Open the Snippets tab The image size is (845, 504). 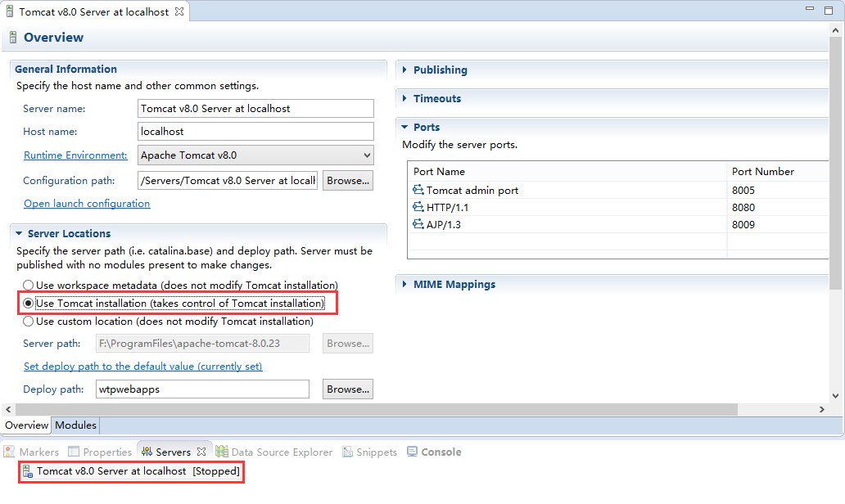point(370,452)
